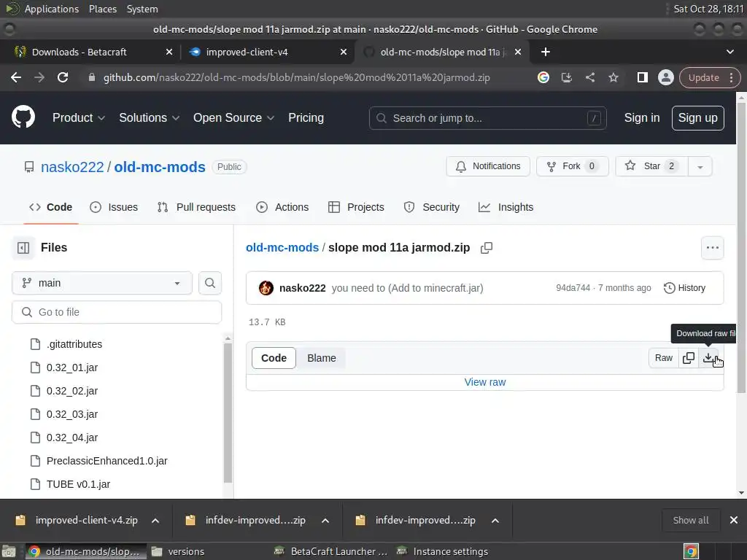This screenshot has width=747, height=560.
Task: Close the improved-client-v4 tab
Action: click(344, 52)
